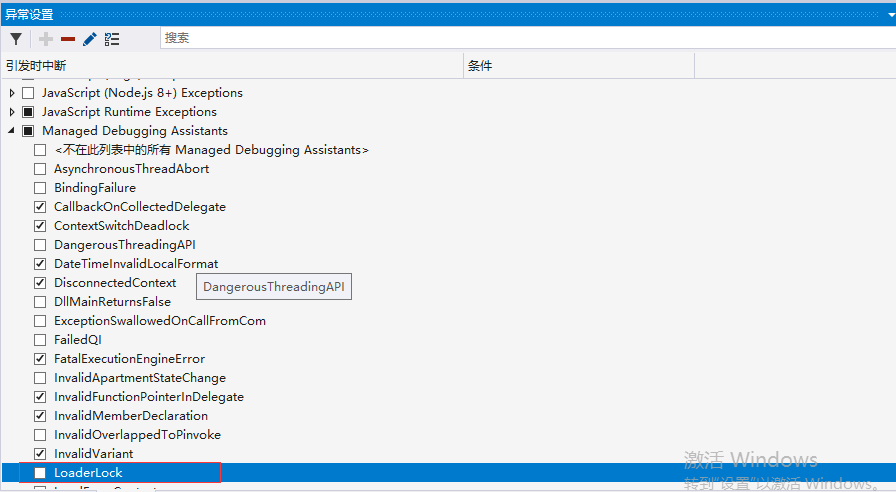896x492 pixels.
Task: Check the LoaderLock checkbox
Action: (x=40, y=473)
